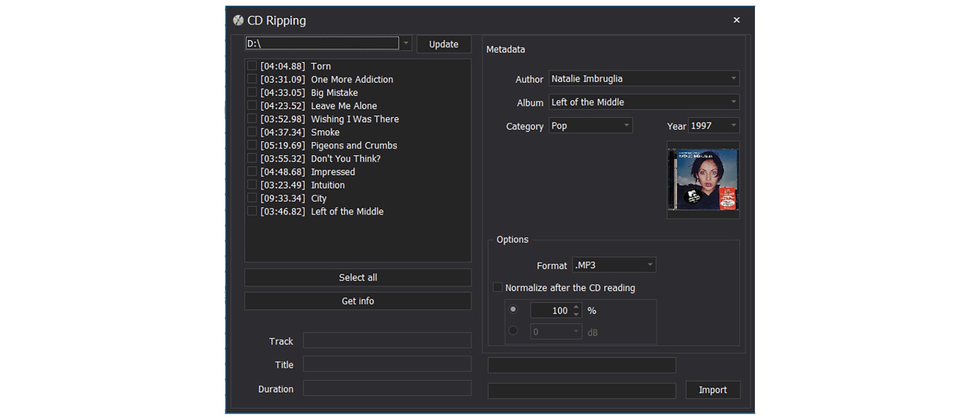Choose the dB normalization radio button
980x420 pixels.
pyautogui.click(x=513, y=331)
